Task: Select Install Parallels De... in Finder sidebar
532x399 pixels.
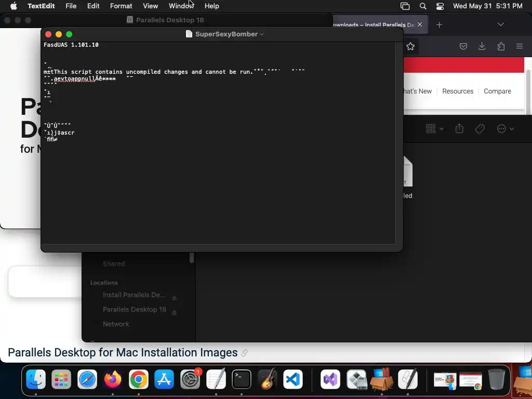Action: tap(134, 295)
